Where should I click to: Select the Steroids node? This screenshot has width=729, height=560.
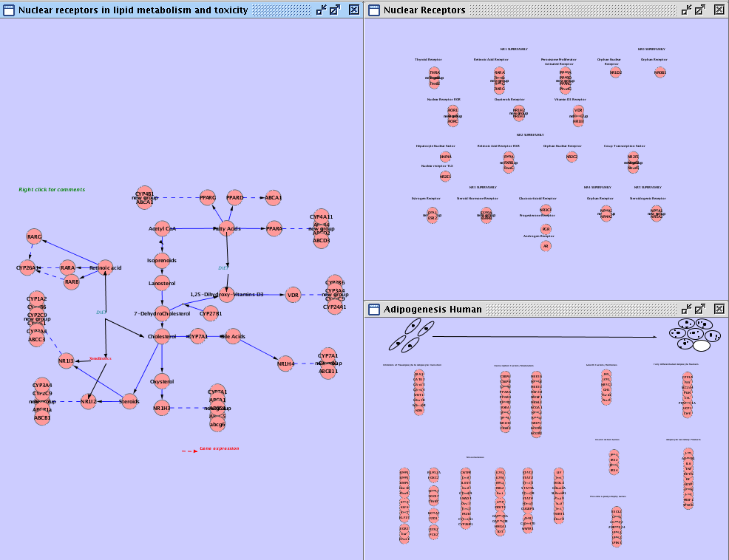point(129,402)
